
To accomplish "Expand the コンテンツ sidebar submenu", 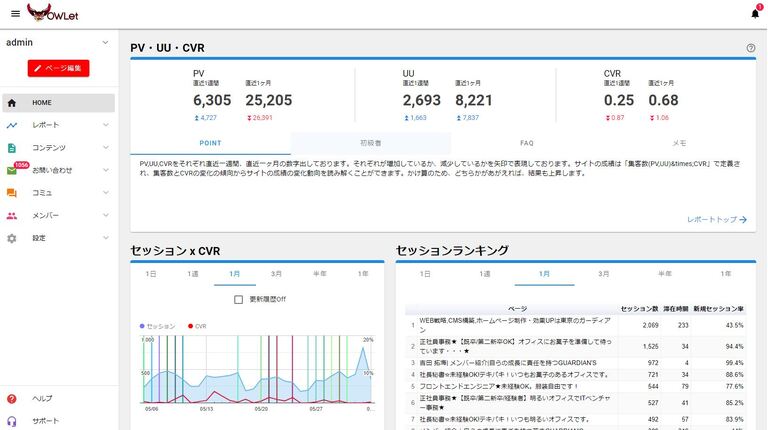I will point(106,148).
